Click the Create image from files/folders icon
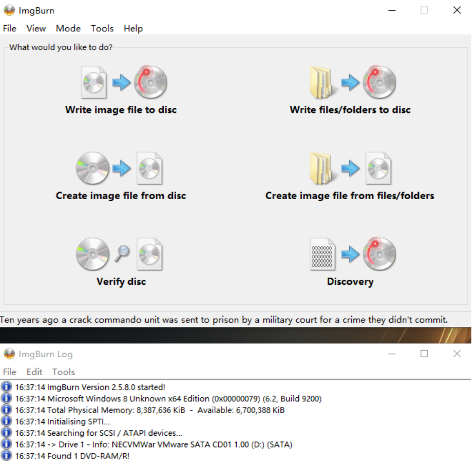The height and width of the screenshot is (465, 476). 350,168
